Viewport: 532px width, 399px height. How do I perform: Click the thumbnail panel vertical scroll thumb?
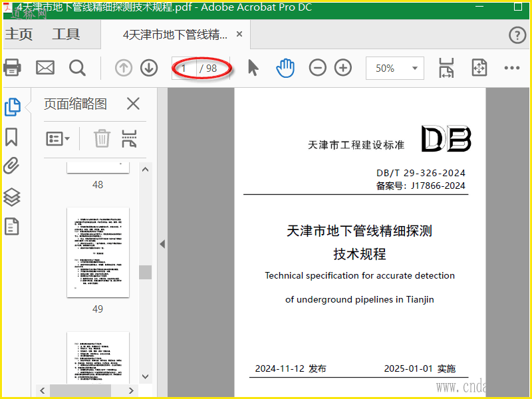tap(145, 272)
